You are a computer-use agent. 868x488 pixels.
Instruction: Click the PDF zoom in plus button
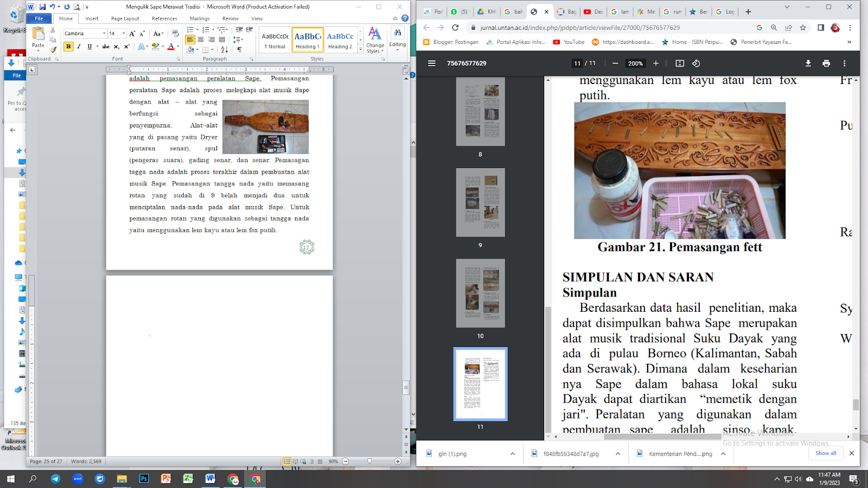656,63
